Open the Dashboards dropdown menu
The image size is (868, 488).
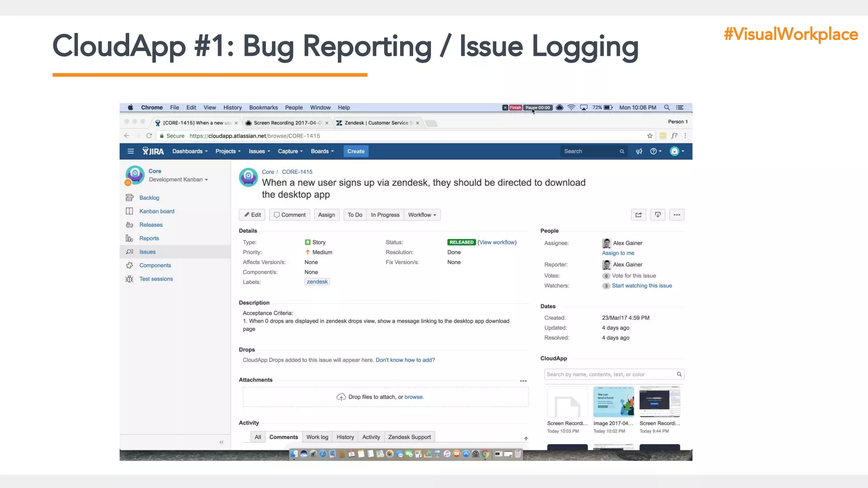pyautogui.click(x=190, y=151)
